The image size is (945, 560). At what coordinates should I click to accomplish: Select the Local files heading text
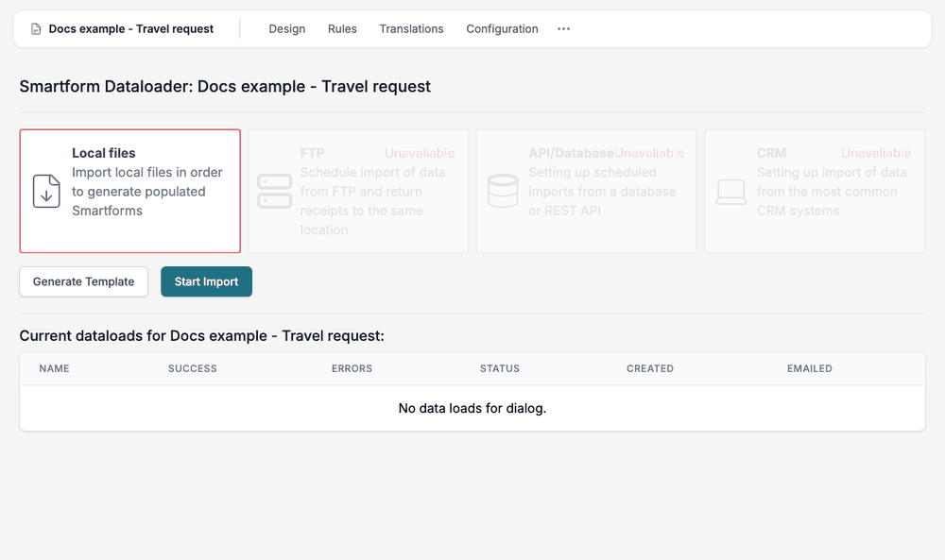click(104, 153)
